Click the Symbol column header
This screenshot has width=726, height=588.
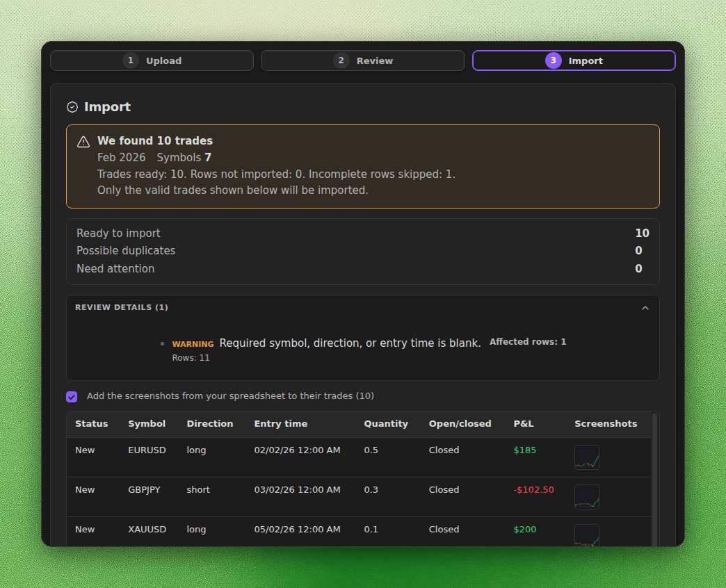point(147,424)
